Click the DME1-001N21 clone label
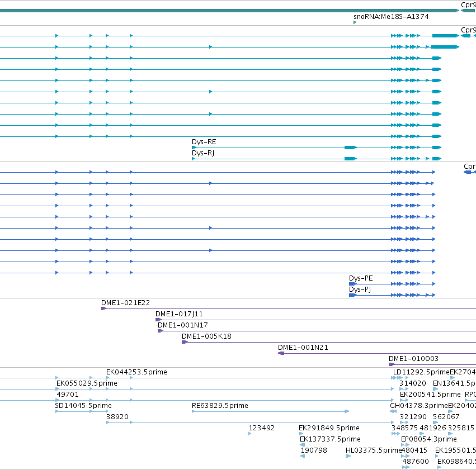 tap(303, 348)
